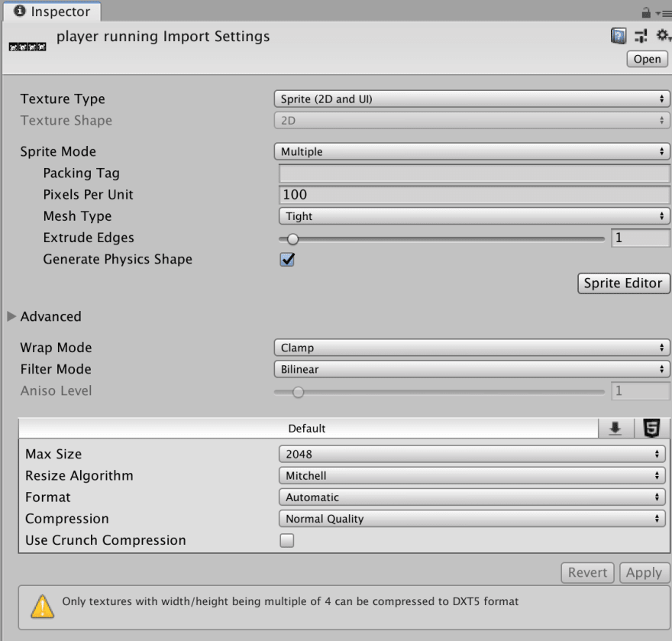Expand the Advanced section
The image size is (672, 641).
11,316
